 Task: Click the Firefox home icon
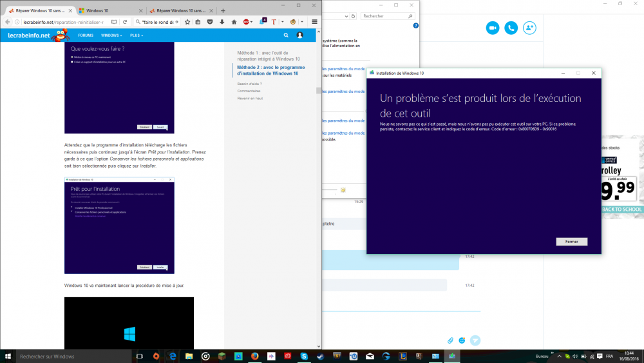pos(234,21)
